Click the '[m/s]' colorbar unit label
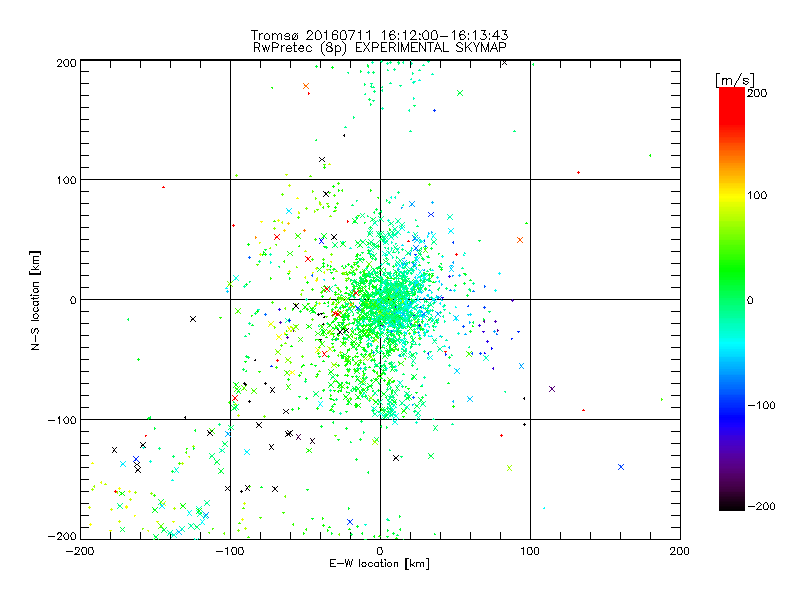The height and width of the screenshot is (600, 800). (735, 80)
